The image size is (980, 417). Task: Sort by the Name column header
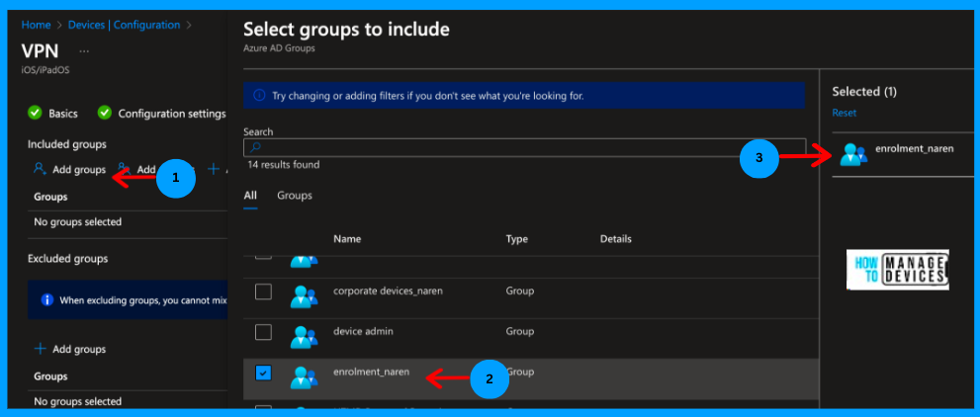[347, 239]
